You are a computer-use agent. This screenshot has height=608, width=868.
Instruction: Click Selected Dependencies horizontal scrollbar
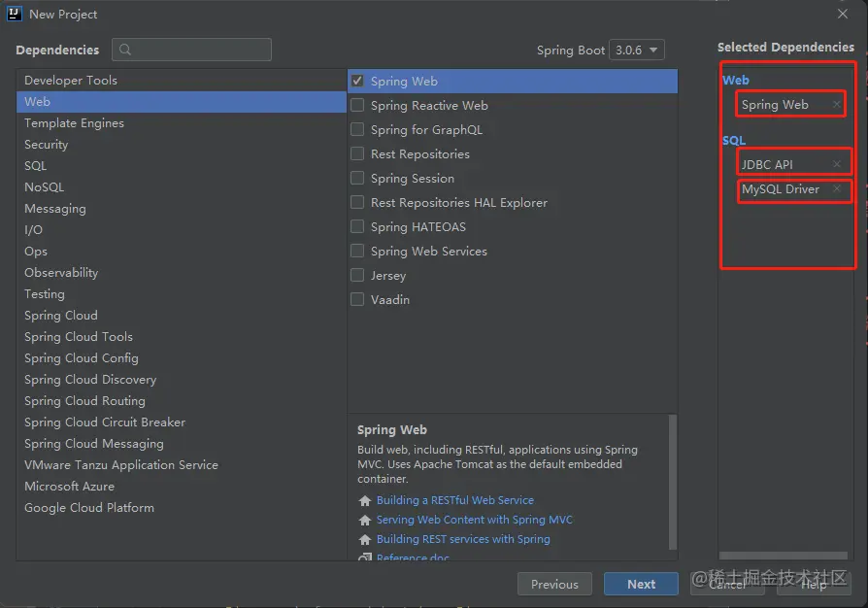click(x=783, y=556)
